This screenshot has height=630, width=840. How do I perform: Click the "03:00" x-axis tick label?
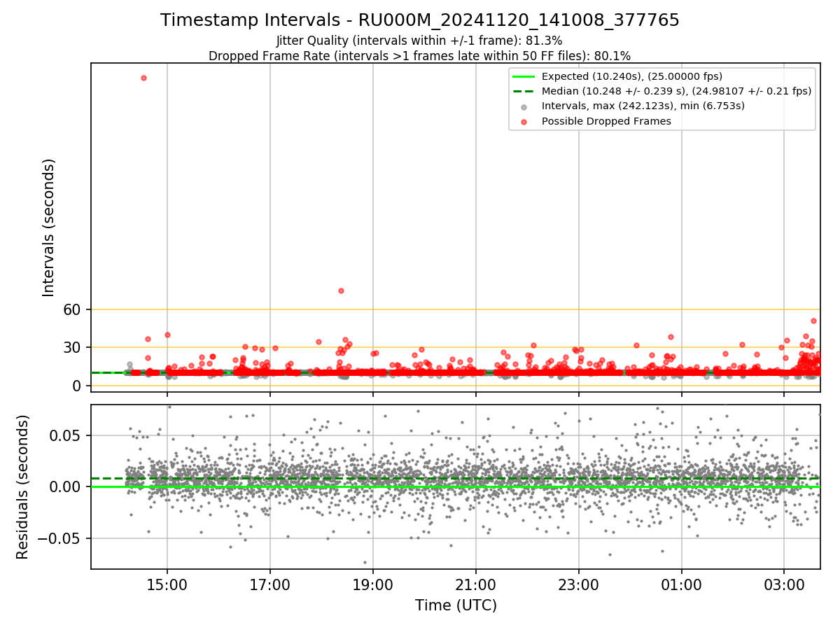[784, 584]
